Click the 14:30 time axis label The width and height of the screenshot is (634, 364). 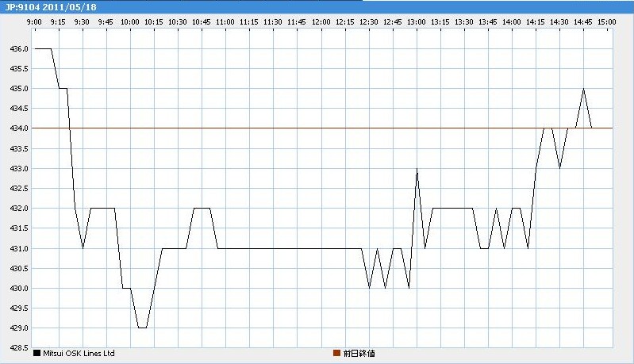click(x=559, y=22)
